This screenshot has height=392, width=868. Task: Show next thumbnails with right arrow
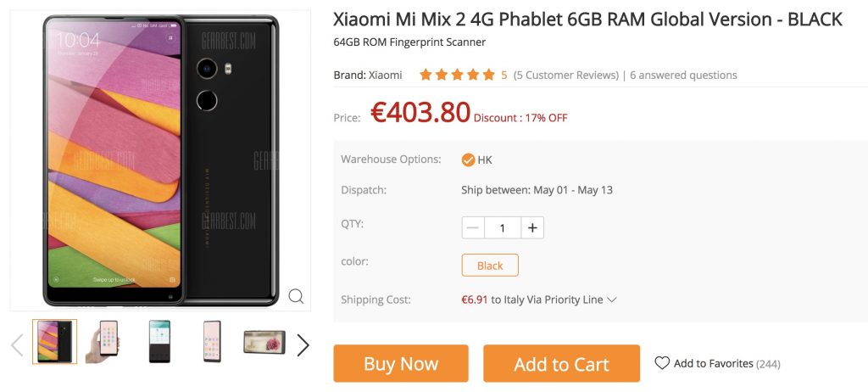[x=303, y=344]
